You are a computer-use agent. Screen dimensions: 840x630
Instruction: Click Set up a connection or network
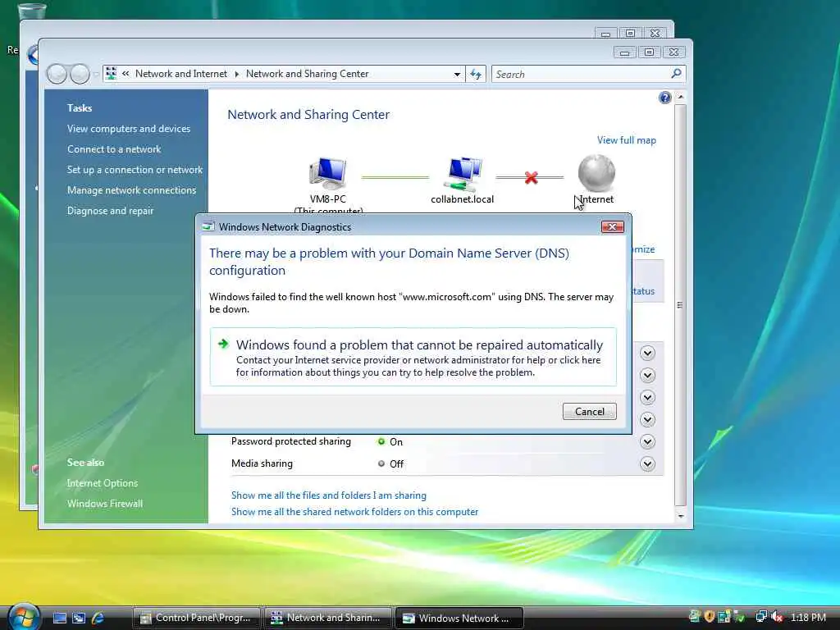point(135,169)
